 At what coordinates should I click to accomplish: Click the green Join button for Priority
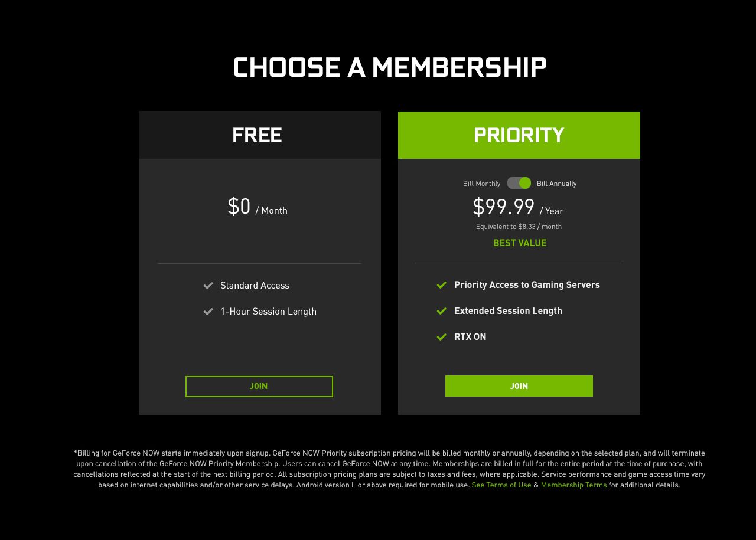[x=519, y=386]
